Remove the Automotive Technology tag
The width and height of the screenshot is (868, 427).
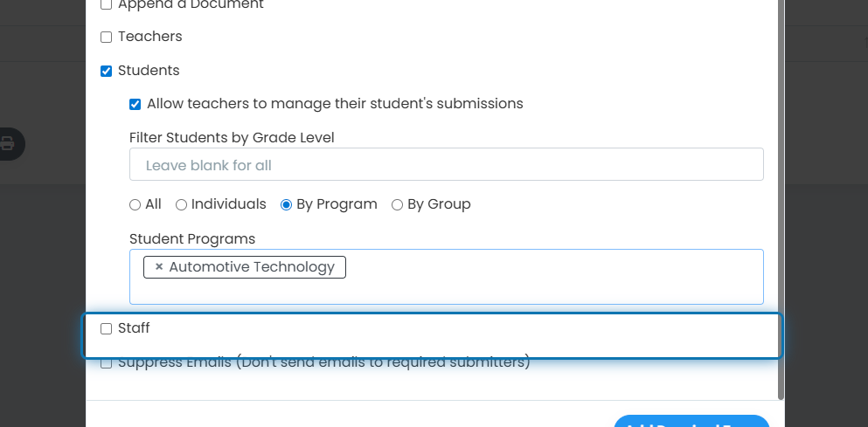pyautogui.click(x=159, y=267)
